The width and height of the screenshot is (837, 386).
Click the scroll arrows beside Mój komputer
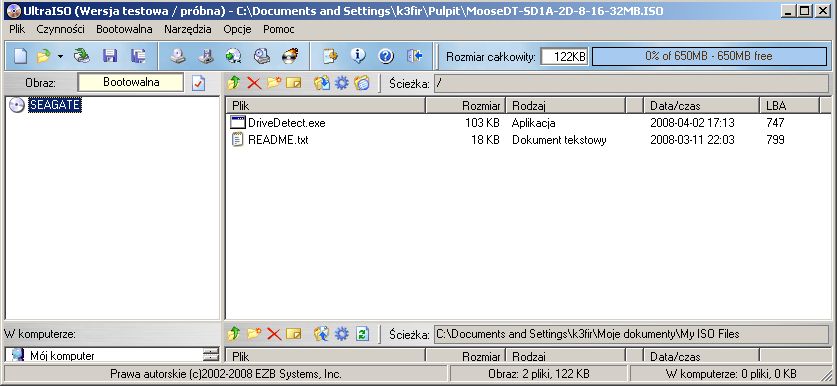[x=211, y=355]
